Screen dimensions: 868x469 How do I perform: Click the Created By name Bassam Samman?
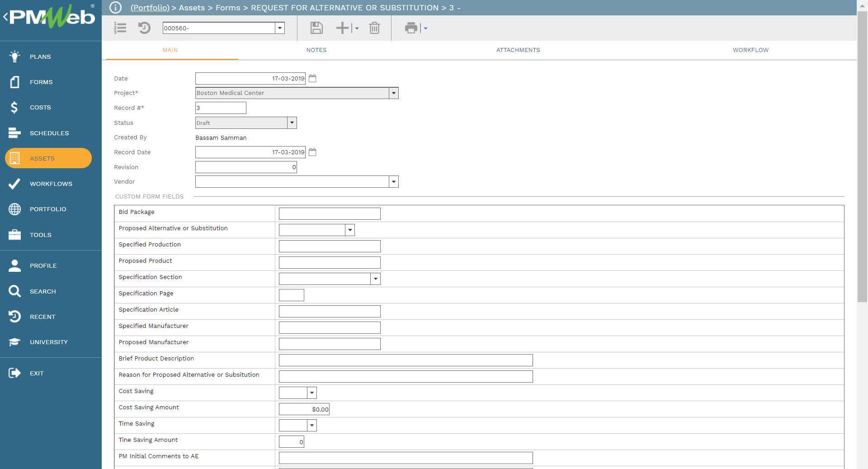[221, 137]
